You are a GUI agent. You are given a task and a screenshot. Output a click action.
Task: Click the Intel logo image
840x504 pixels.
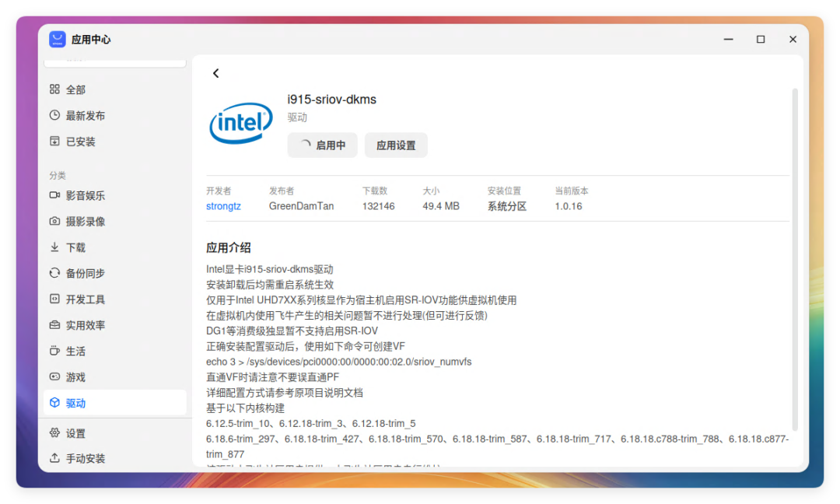coord(241,123)
